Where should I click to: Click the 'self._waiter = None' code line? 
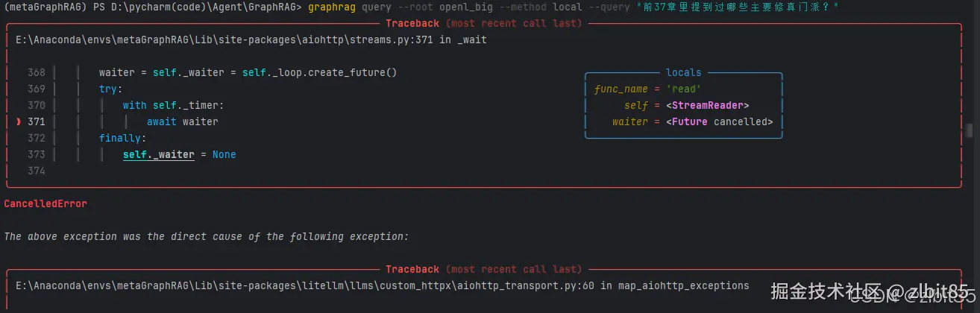coord(179,154)
